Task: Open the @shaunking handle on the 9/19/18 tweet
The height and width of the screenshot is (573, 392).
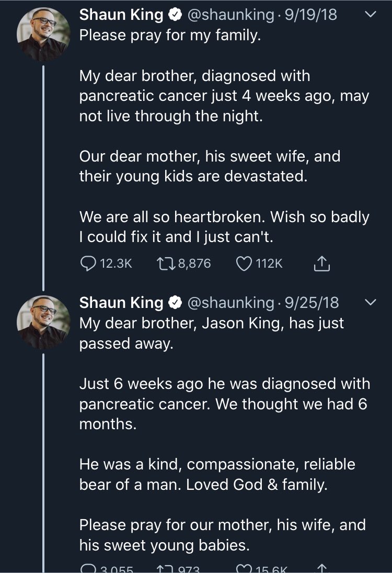Action: tap(230, 16)
